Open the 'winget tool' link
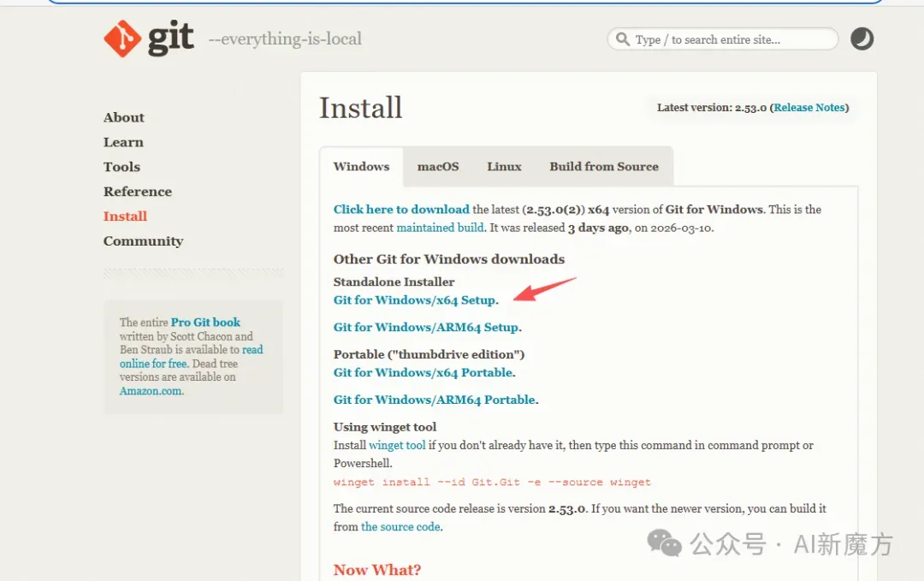This screenshot has width=924, height=581. [x=397, y=446]
